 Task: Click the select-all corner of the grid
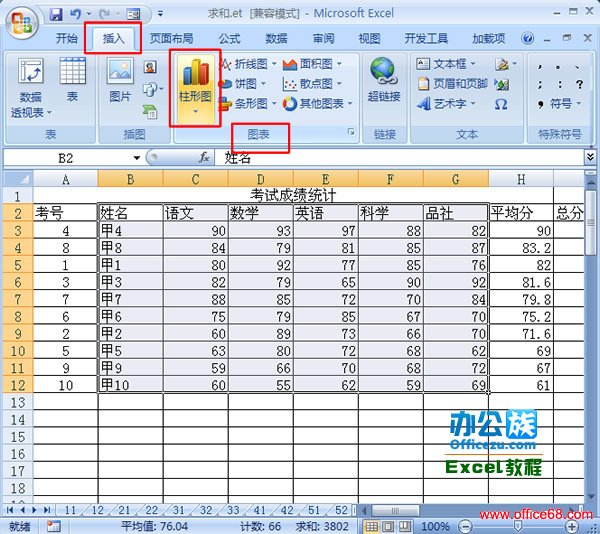(x=18, y=179)
